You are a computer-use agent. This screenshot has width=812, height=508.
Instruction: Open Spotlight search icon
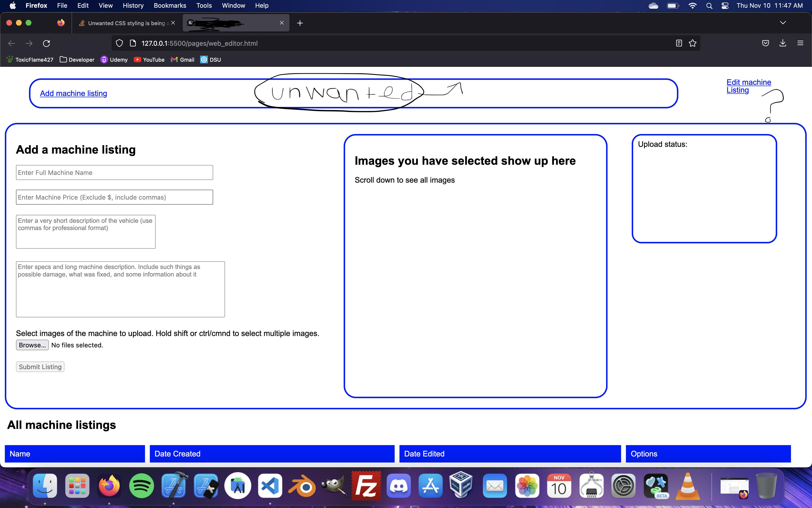point(709,6)
